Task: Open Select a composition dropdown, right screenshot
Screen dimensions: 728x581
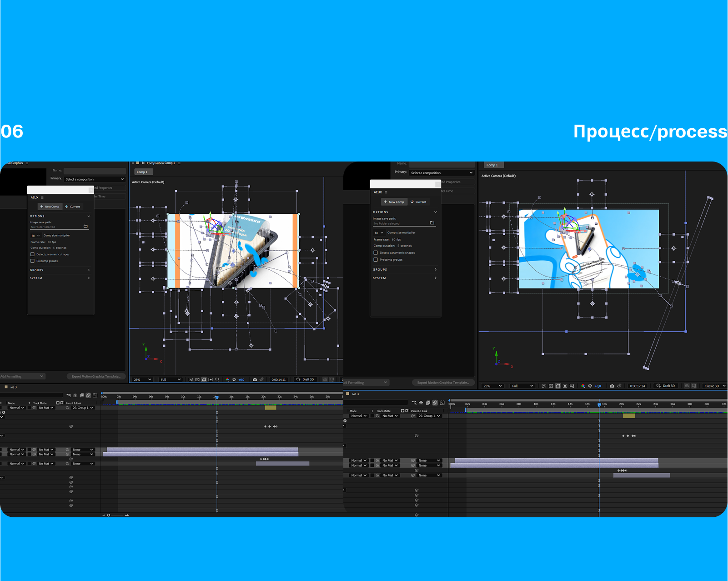Action: (x=442, y=173)
